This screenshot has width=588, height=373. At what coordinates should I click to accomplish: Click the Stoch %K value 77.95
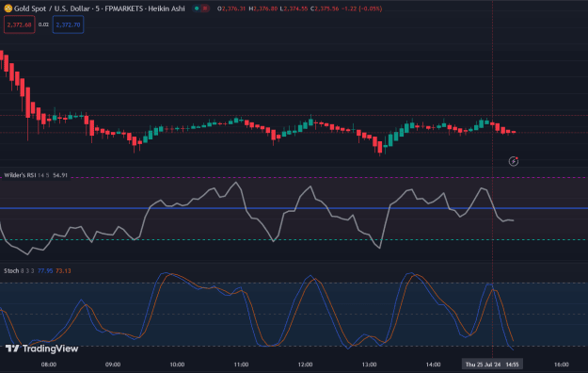pos(45,271)
